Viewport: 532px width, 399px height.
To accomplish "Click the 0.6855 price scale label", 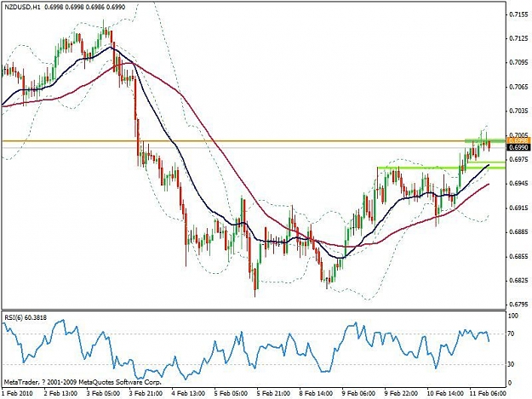I will (519, 256).
